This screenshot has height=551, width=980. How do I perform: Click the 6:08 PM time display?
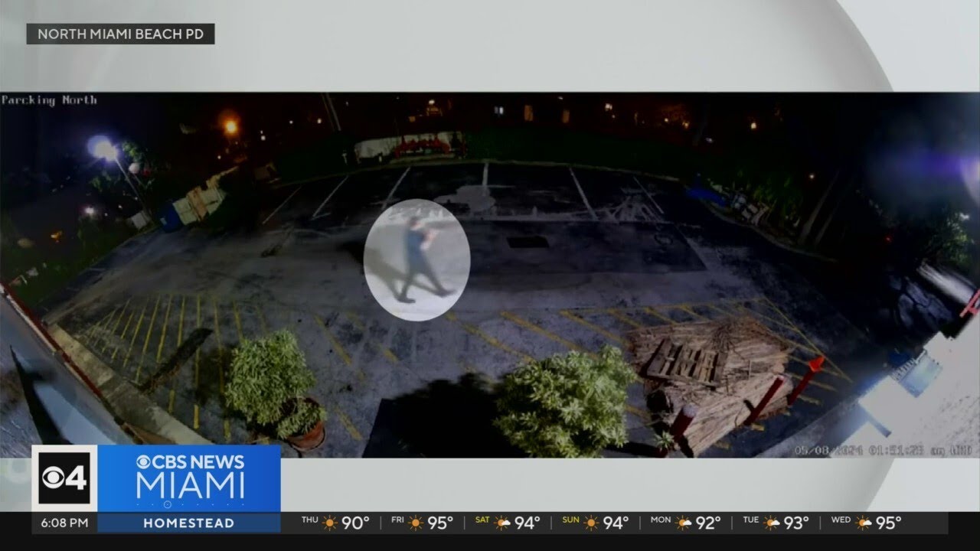[x=64, y=523]
